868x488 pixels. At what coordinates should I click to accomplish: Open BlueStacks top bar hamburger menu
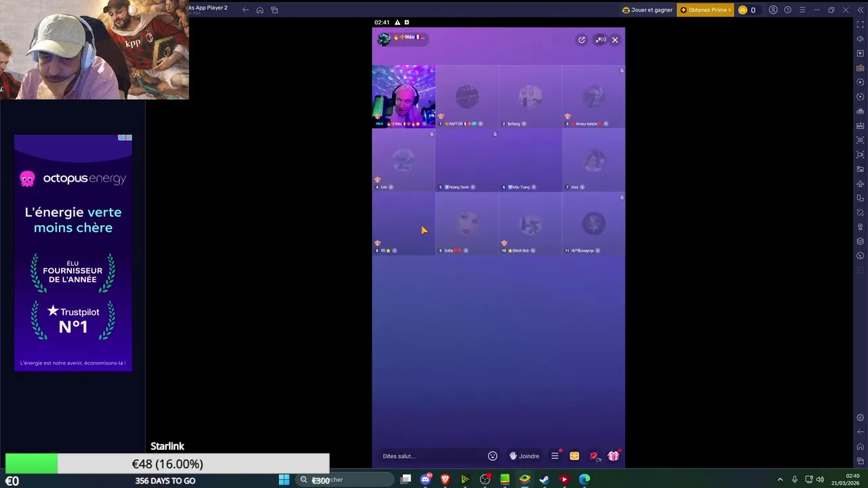point(802,10)
